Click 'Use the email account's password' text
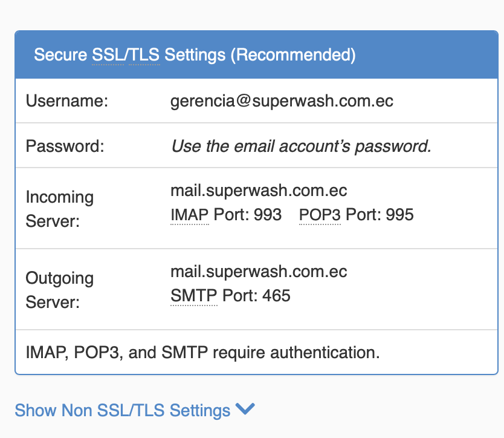The image size is (504, 438). [x=301, y=146]
